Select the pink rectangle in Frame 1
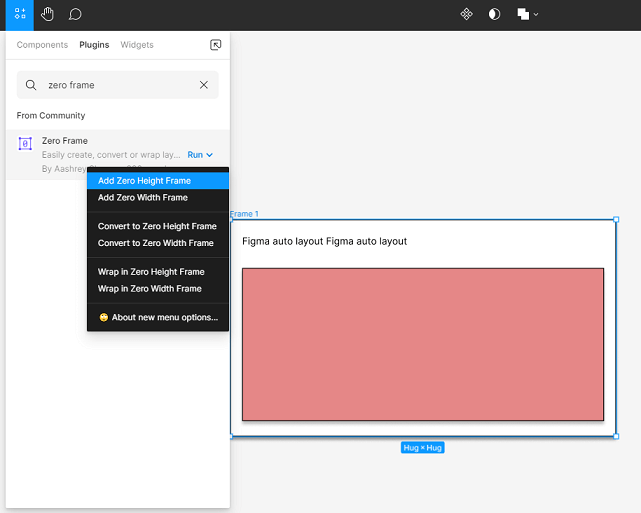 423,344
